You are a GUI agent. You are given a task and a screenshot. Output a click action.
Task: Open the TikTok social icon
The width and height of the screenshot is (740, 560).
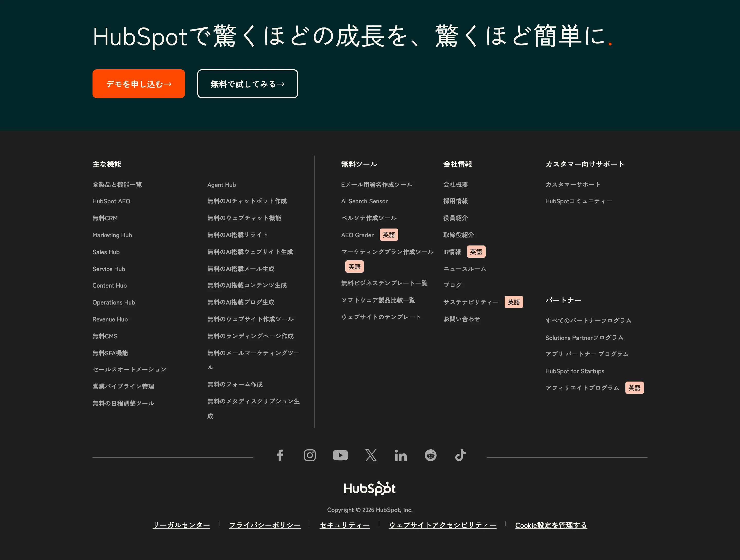click(x=460, y=455)
